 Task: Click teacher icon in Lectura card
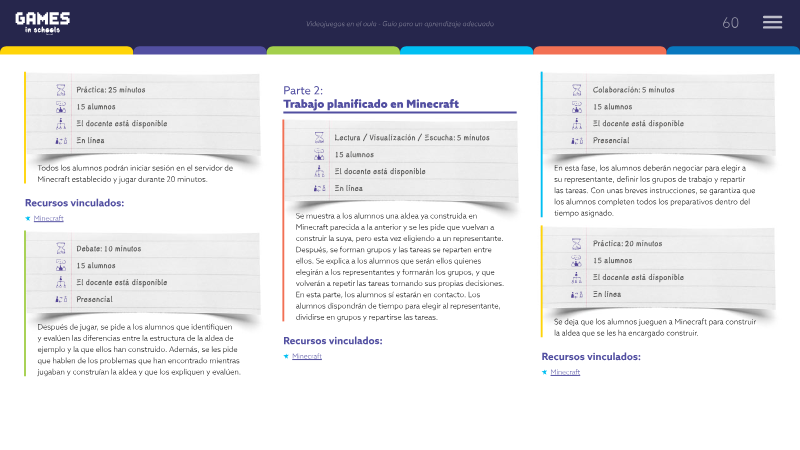[319, 171]
